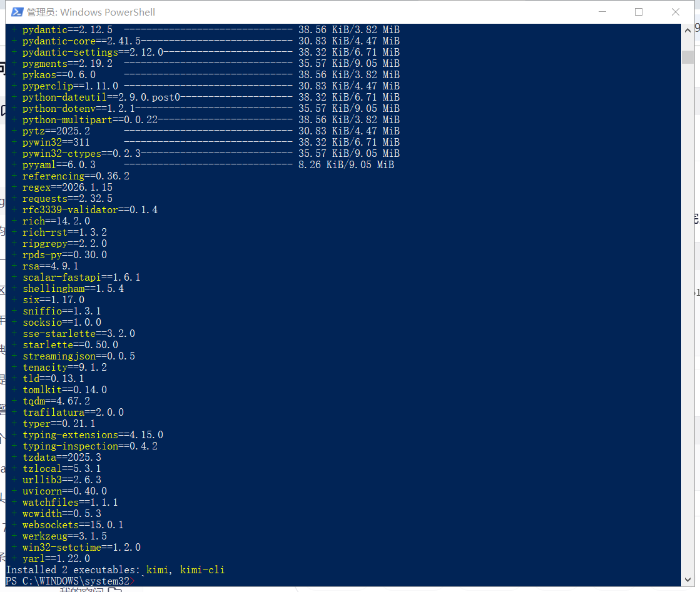This screenshot has width=700, height=592.
Task: Click the line 'typer==0.21.1'
Action: (x=59, y=423)
